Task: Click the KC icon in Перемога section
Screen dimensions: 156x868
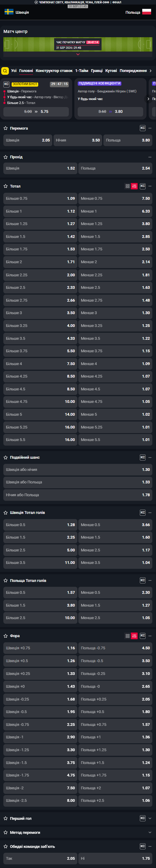Action: coord(143,128)
